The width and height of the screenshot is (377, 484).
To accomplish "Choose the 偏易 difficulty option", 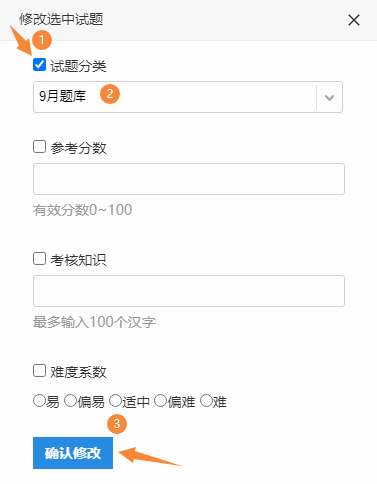I will coord(70,401).
